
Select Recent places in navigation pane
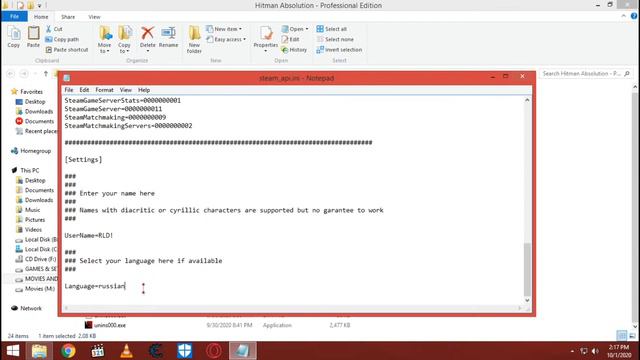pos(36,131)
